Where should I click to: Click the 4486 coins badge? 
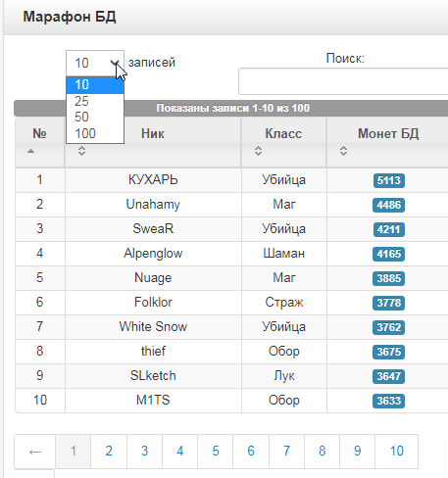pos(389,205)
